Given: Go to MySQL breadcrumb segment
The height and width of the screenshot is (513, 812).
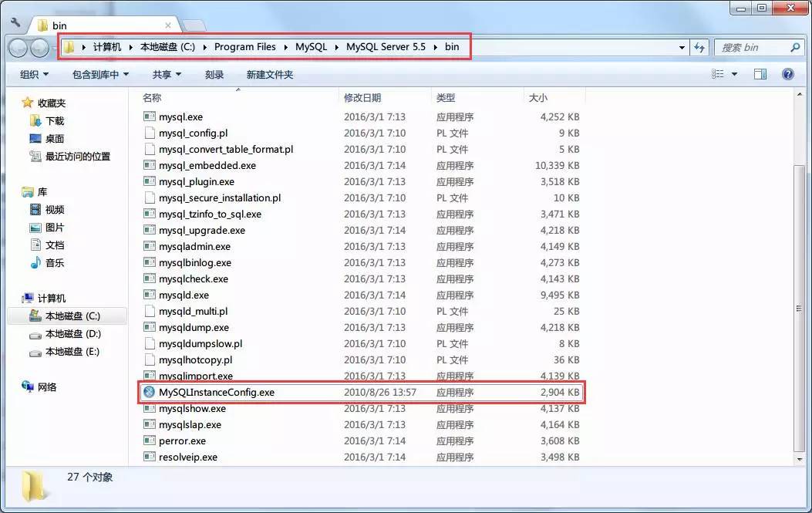Looking at the screenshot, I should 312,46.
